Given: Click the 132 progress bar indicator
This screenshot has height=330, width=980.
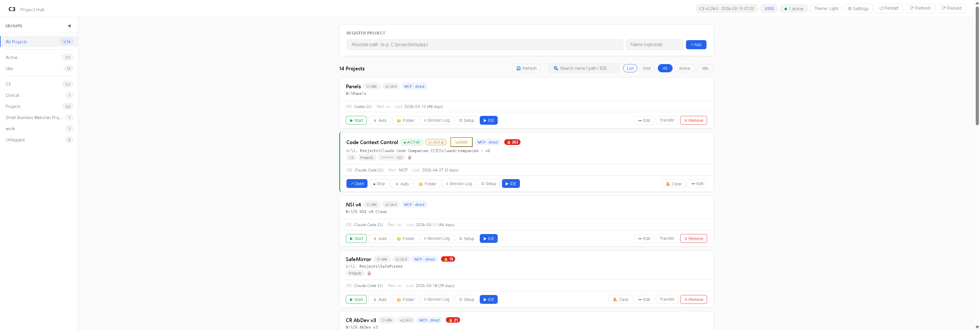Looking at the screenshot, I should pyautogui.click(x=391, y=157).
